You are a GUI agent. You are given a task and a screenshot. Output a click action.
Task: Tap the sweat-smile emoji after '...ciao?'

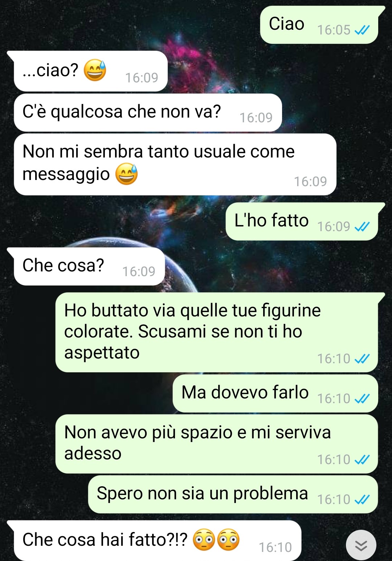[x=95, y=70]
